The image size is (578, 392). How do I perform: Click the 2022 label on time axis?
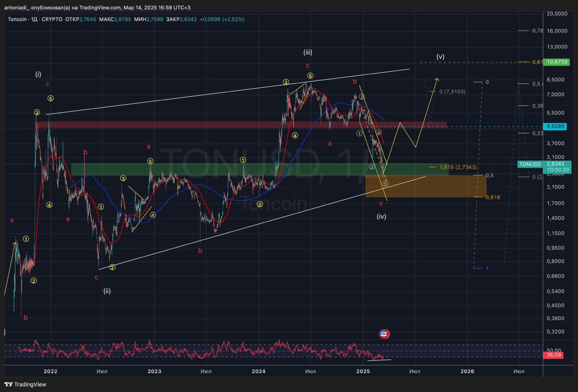[51, 371]
